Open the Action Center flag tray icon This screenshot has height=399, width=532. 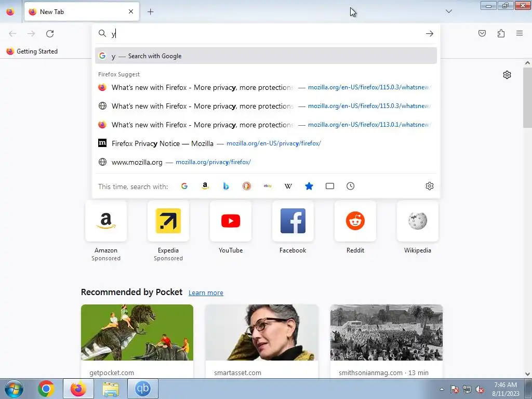(455, 390)
